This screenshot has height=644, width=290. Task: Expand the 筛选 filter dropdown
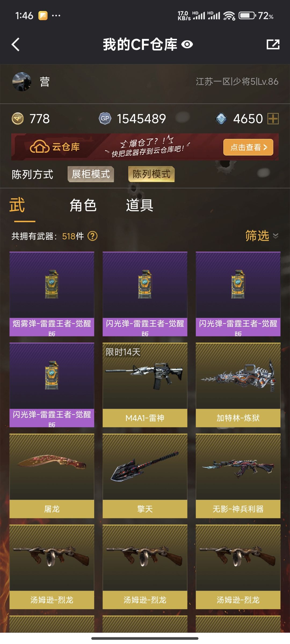coord(262,236)
